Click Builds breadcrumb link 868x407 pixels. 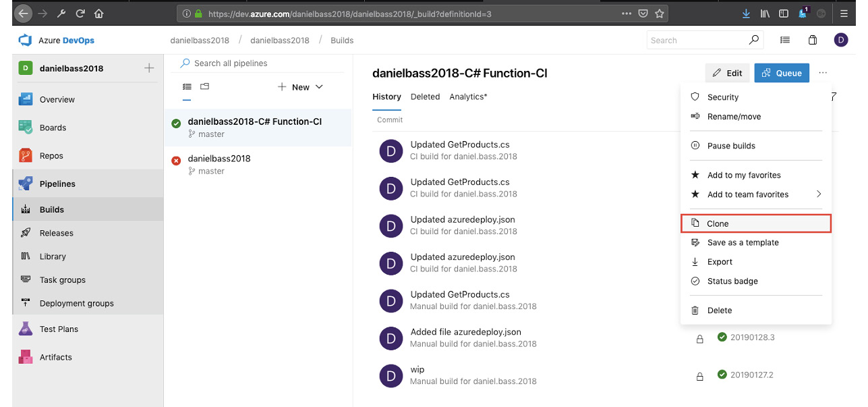(342, 40)
